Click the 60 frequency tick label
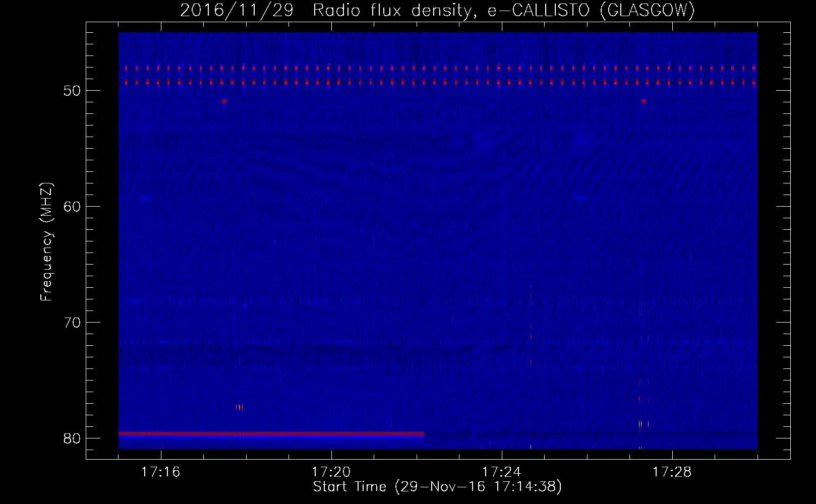This screenshot has height=504, width=816. pos(72,207)
